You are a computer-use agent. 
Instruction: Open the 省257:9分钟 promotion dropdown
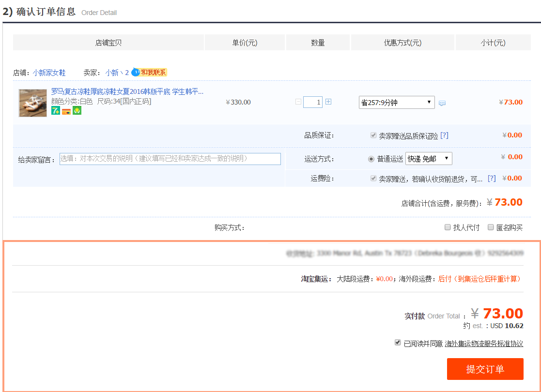coord(396,102)
